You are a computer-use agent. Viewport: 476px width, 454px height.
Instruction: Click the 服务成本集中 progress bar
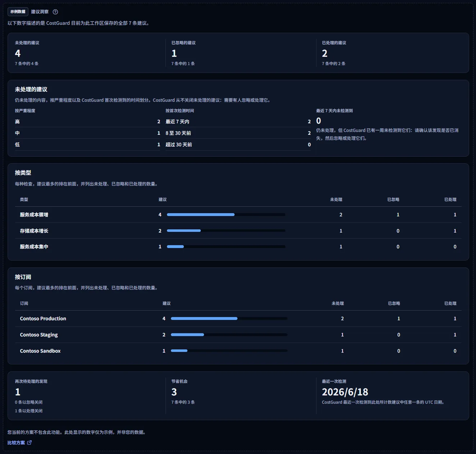226,247
